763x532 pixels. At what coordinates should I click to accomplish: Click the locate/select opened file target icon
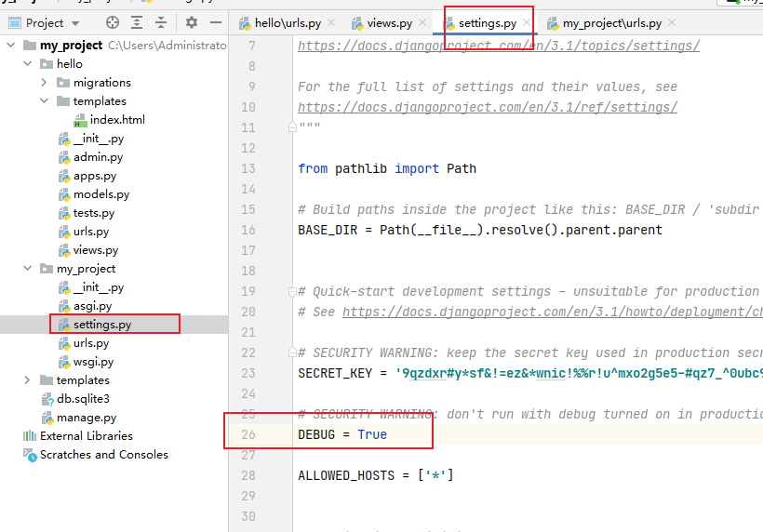[113, 22]
